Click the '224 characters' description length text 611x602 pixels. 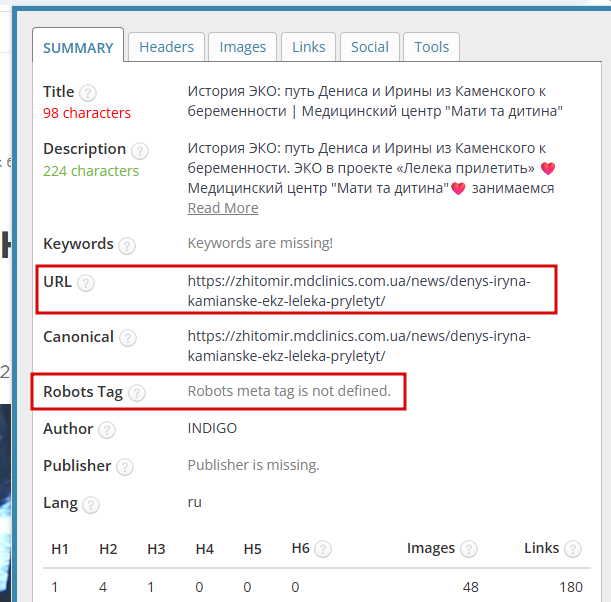91,171
